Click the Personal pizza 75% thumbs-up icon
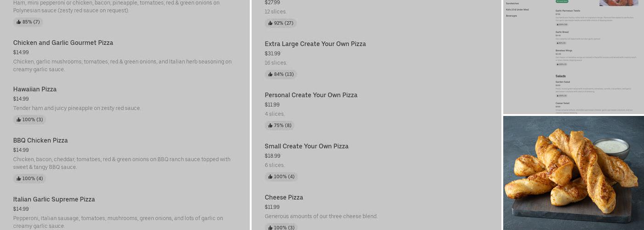This screenshot has height=230, width=644. pos(270,126)
